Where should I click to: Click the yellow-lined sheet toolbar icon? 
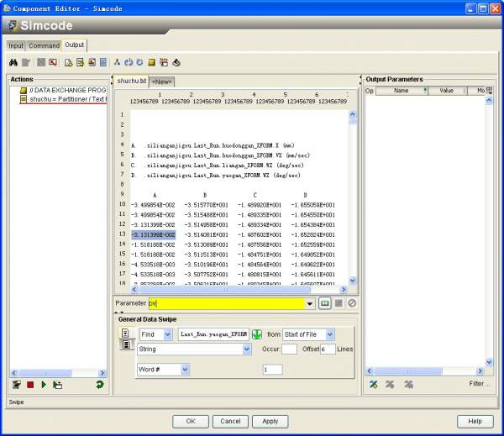(80, 62)
